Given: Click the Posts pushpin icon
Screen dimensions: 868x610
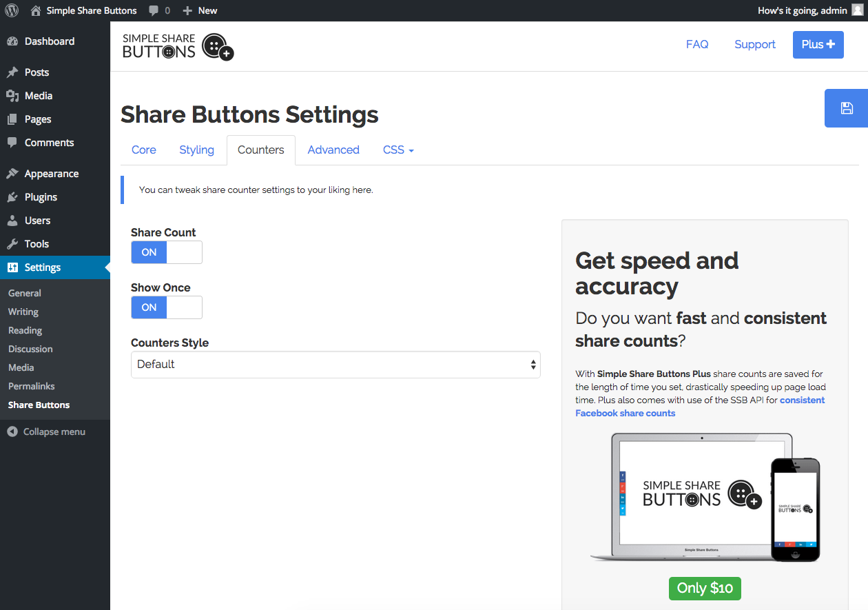Looking at the screenshot, I should [12, 72].
